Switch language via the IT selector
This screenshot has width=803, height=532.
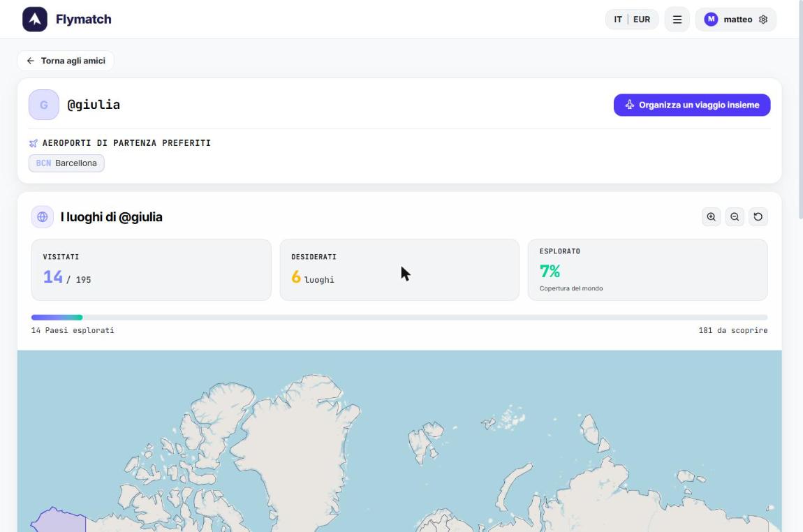(x=618, y=20)
